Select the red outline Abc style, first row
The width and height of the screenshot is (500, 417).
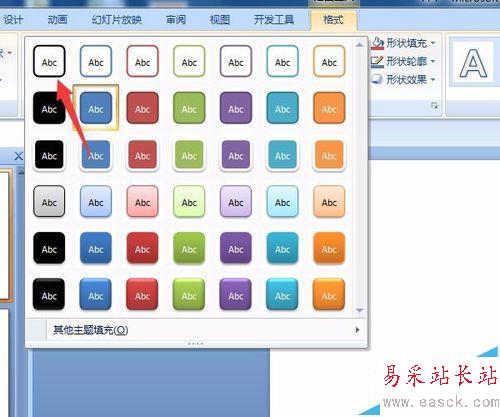click(142, 61)
